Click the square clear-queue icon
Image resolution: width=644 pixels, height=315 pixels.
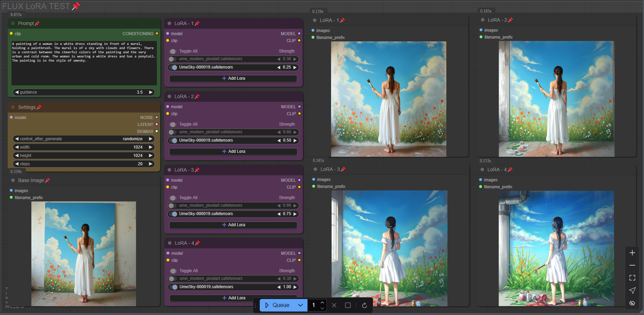pyautogui.click(x=347, y=305)
